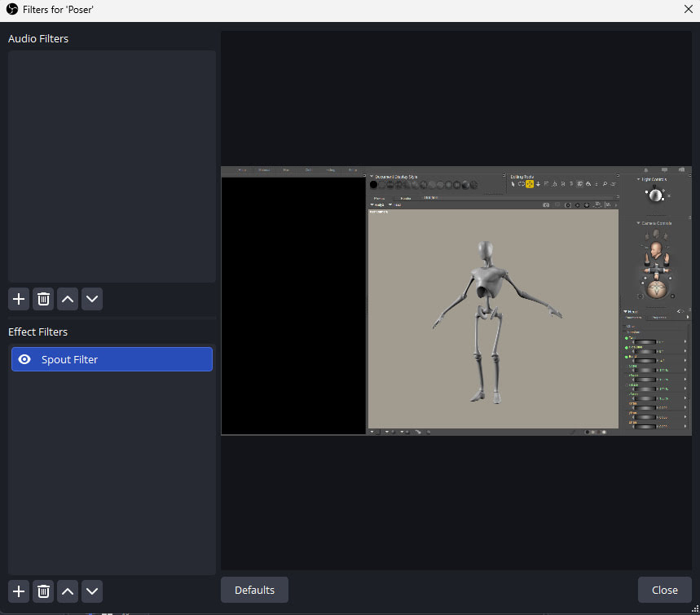The width and height of the screenshot is (700, 615).
Task: Click the yellow highlighted Editing Tool in preview
Action: (529, 184)
